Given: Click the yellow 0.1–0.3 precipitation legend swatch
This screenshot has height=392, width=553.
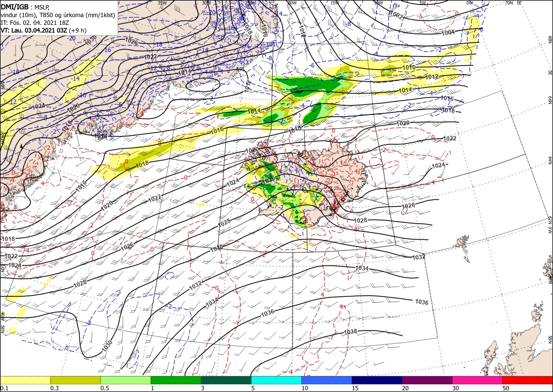Looking at the screenshot, I should (25, 380).
